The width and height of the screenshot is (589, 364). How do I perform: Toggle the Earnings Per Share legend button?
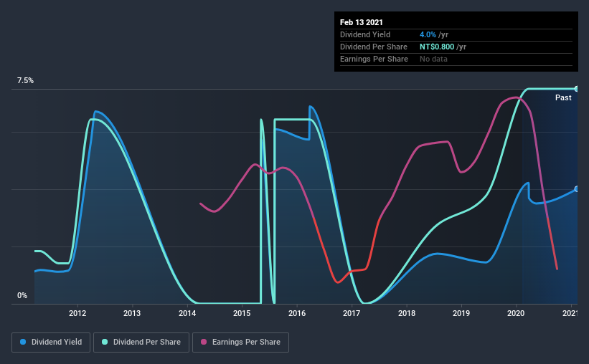click(241, 343)
